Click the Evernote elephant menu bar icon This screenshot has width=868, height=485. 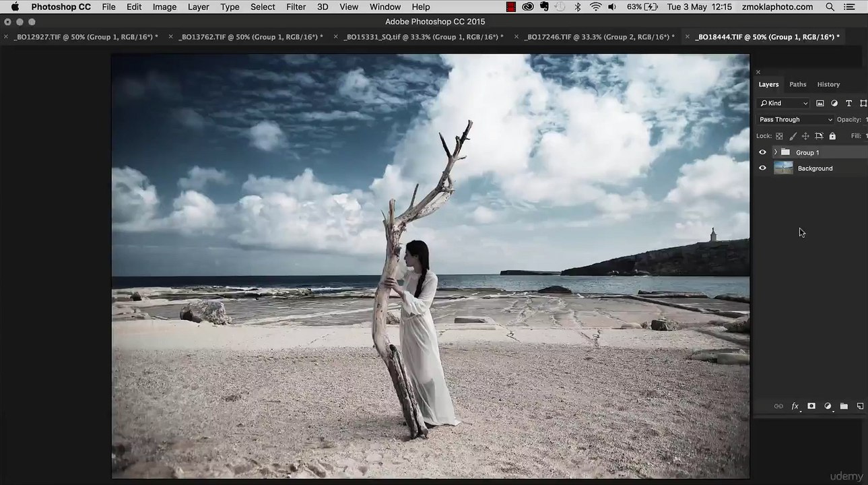click(x=544, y=7)
